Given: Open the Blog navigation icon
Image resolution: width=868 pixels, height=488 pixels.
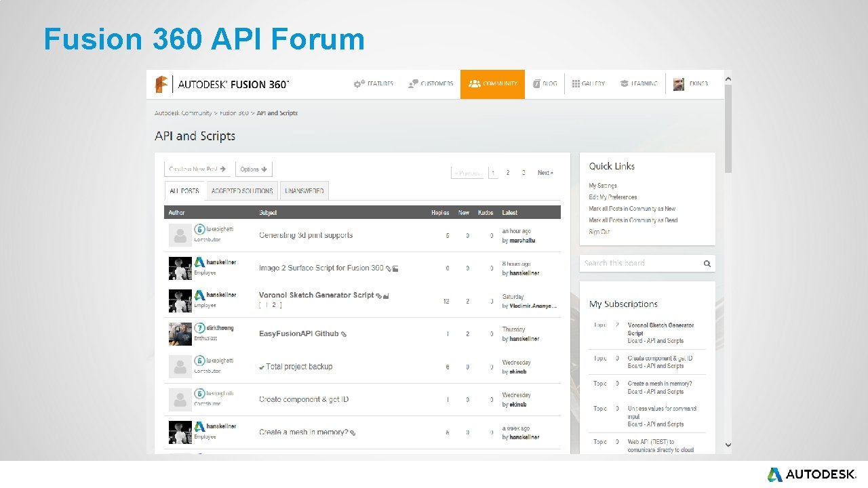Looking at the screenshot, I should (x=536, y=84).
